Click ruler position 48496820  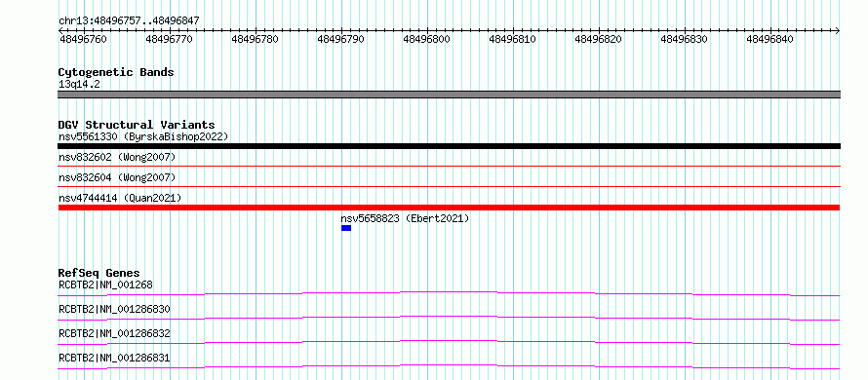pos(599,39)
